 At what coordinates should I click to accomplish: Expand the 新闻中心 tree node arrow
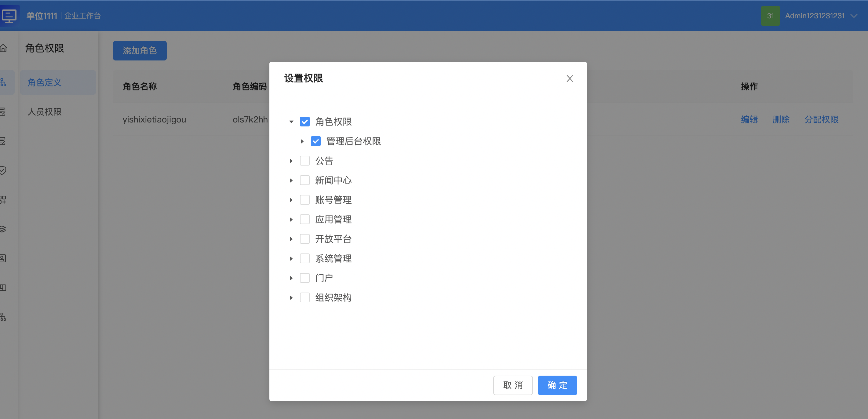[291, 180]
